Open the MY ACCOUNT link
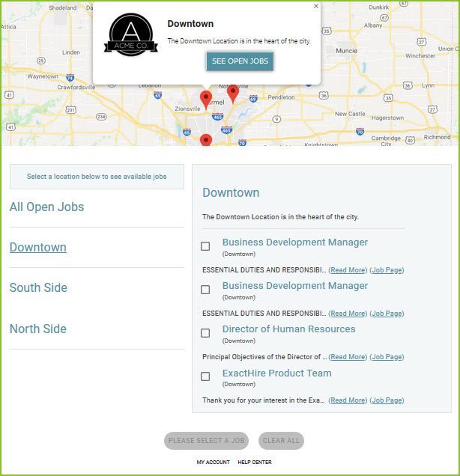Image resolution: width=460 pixels, height=476 pixels. [x=213, y=462]
